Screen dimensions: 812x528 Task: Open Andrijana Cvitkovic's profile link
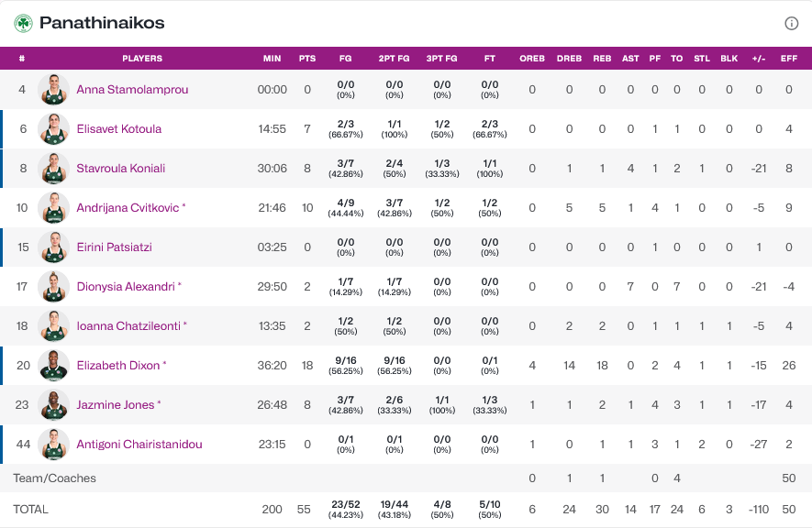click(x=128, y=208)
